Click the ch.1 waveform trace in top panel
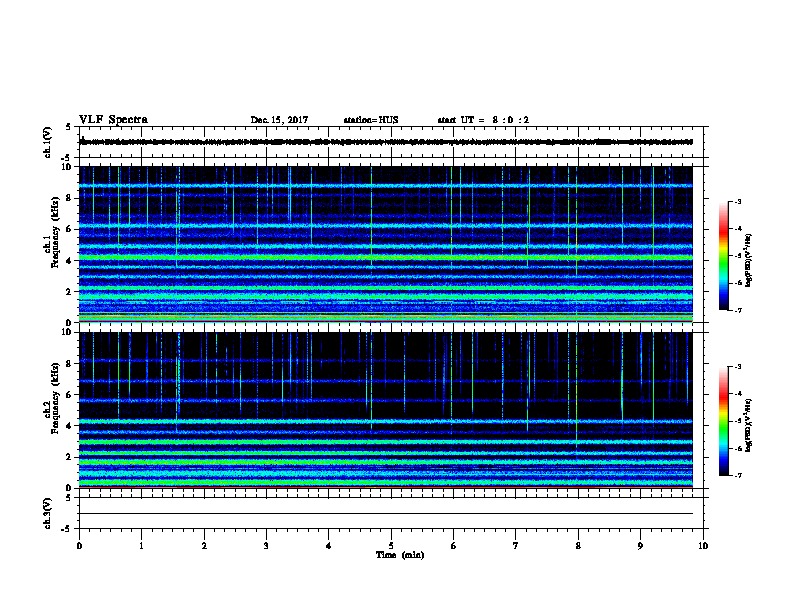The height and width of the screenshot is (612, 792). tap(386, 142)
